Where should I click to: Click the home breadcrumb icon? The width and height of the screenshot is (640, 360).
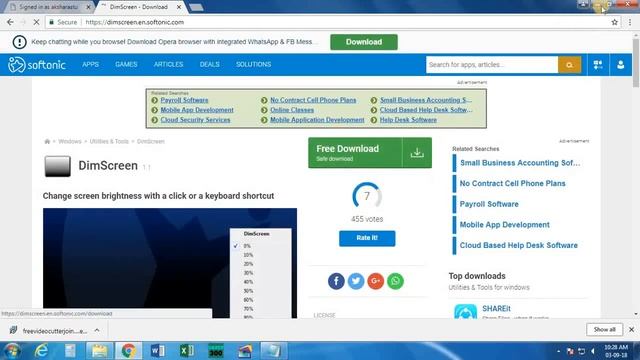point(47,141)
